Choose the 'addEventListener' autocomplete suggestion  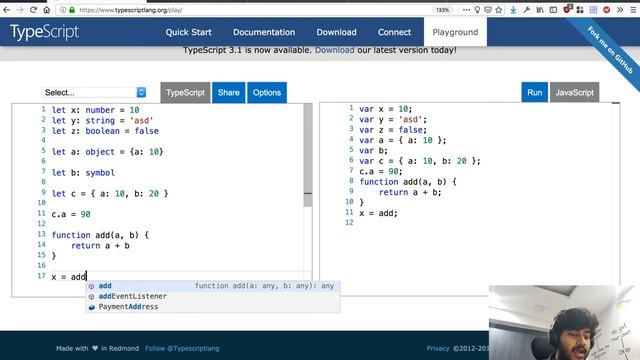click(x=213, y=296)
